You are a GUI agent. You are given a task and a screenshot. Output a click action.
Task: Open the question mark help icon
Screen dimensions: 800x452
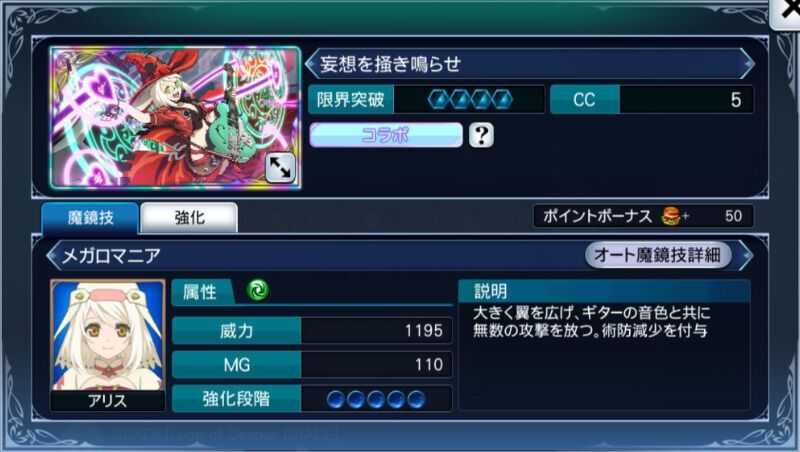coord(481,135)
